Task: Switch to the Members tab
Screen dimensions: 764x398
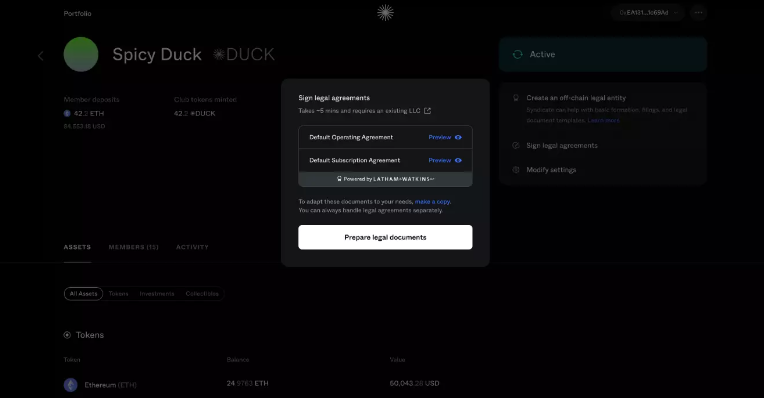Action: [134, 247]
